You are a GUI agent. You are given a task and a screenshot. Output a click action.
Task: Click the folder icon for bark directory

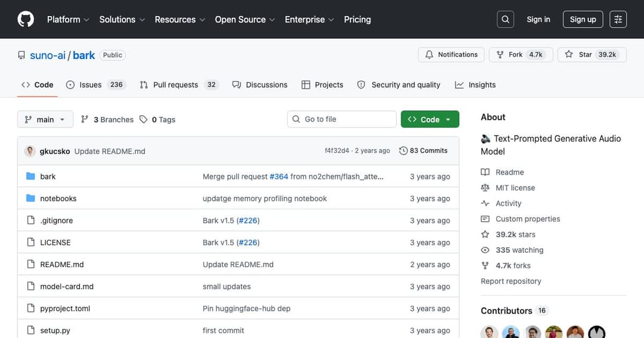[30, 176]
